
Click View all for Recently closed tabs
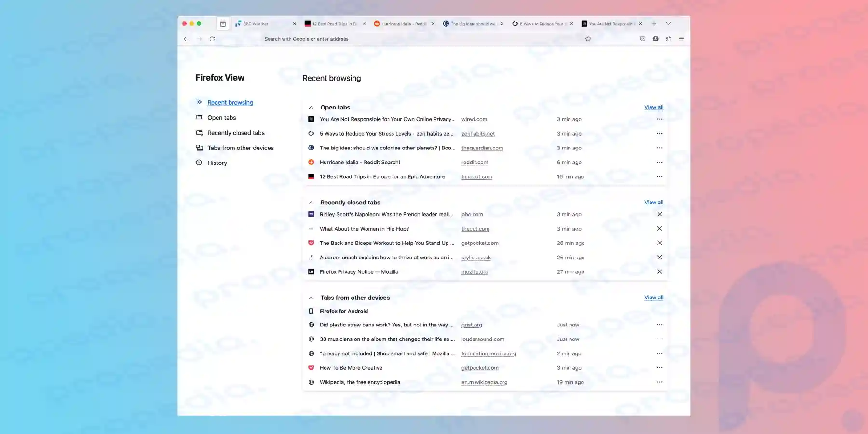pyautogui.click(x=653, y=202)
